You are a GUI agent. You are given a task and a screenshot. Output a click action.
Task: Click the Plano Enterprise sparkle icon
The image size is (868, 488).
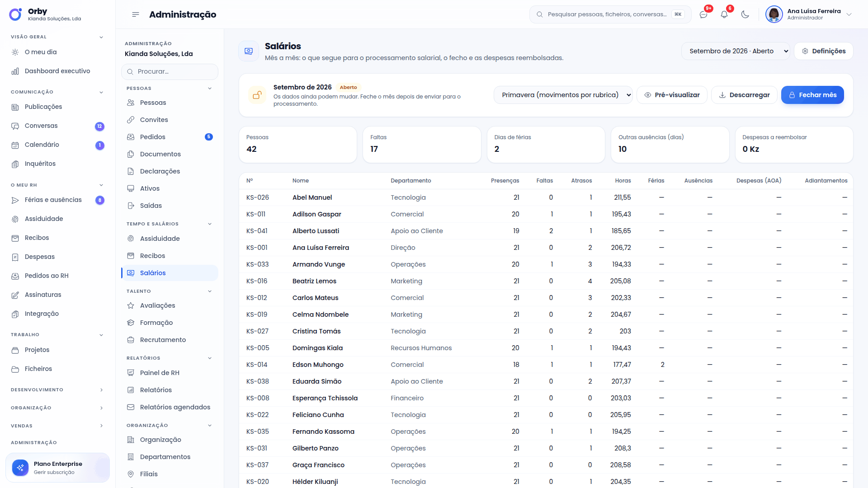coord(20,468)
